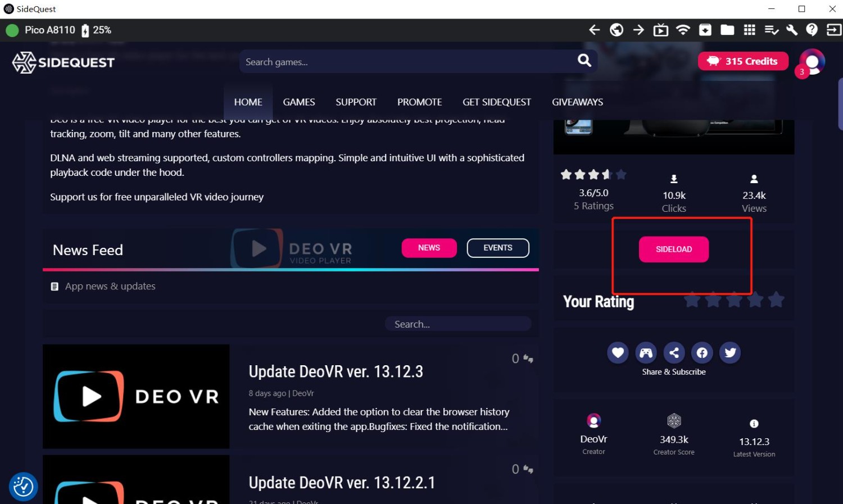Share on Facebook icon
This screenshot has height=504, width=843.
(x=702, y=353)
